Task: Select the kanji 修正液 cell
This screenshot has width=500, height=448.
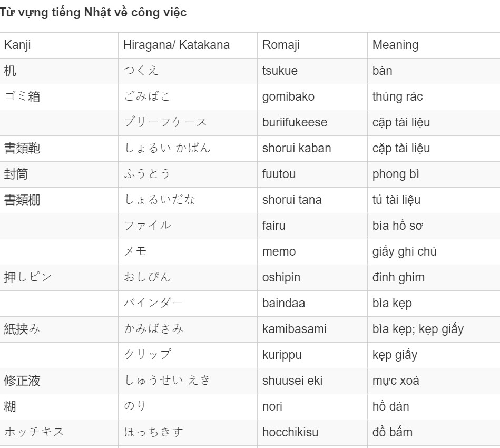Action: (x=59, y=381)
